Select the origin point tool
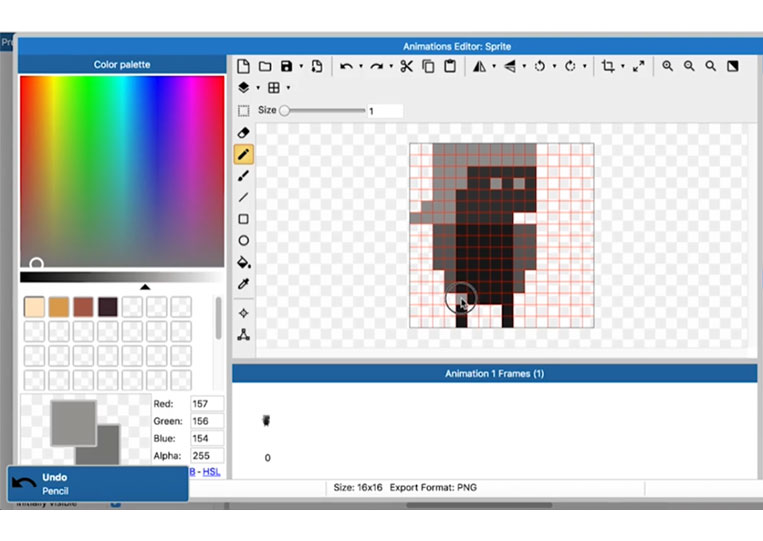 pyautogui.click(x=244, y=313)
